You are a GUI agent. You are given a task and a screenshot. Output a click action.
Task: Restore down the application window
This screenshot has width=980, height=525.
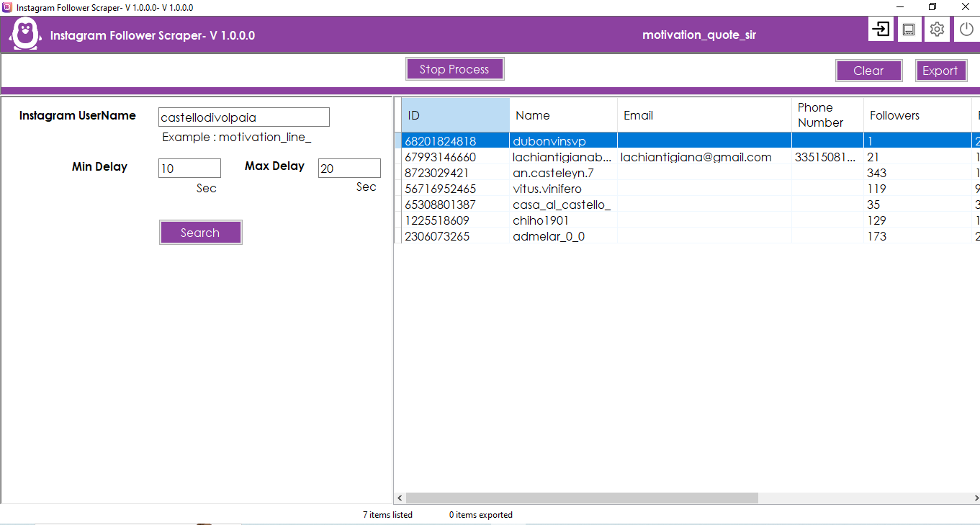(x=932, y=7)
